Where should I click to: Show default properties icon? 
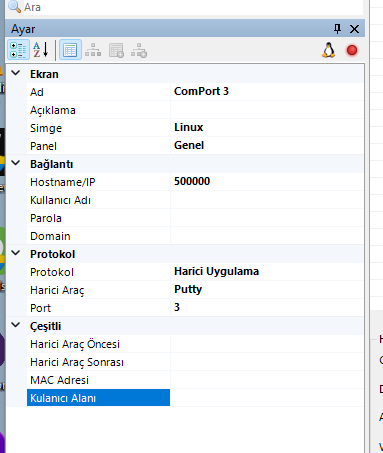[x=116, y=50]
